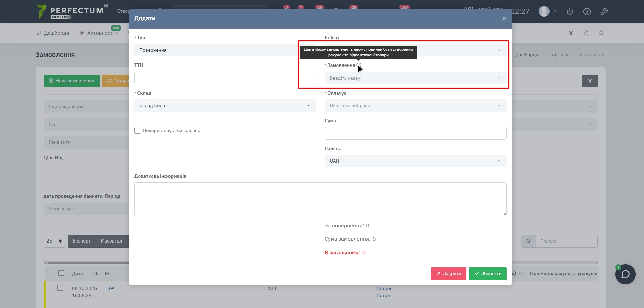This screenshot has width=644, height=308.
Task: Click the star favorites icon
Action: (x=601, y=33)
